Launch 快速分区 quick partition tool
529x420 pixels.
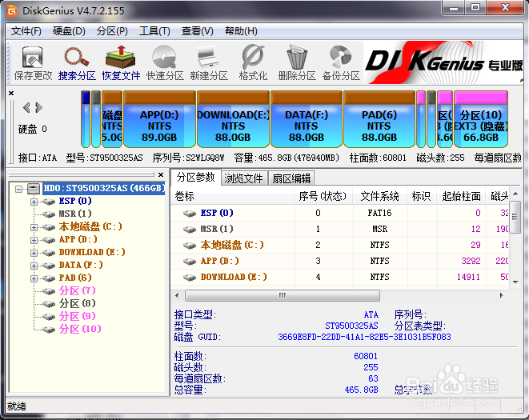pyautogui.click(x=165, y=63)
